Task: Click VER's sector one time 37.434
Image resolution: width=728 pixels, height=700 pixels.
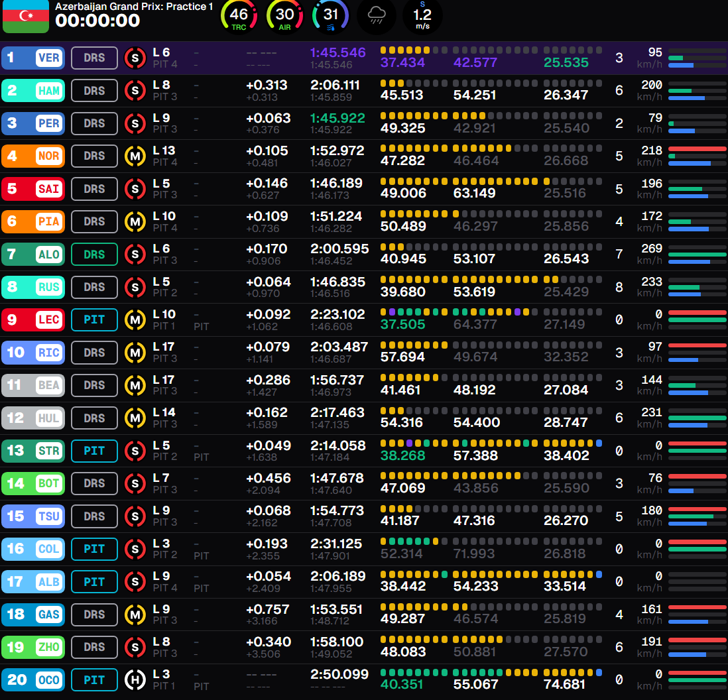Action: [402, 63]
